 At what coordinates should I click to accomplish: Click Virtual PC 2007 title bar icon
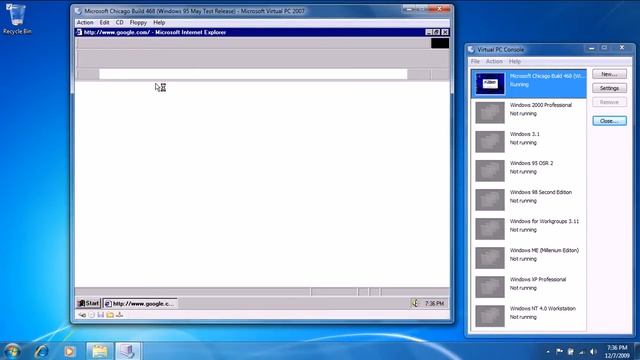click(78, 11)
